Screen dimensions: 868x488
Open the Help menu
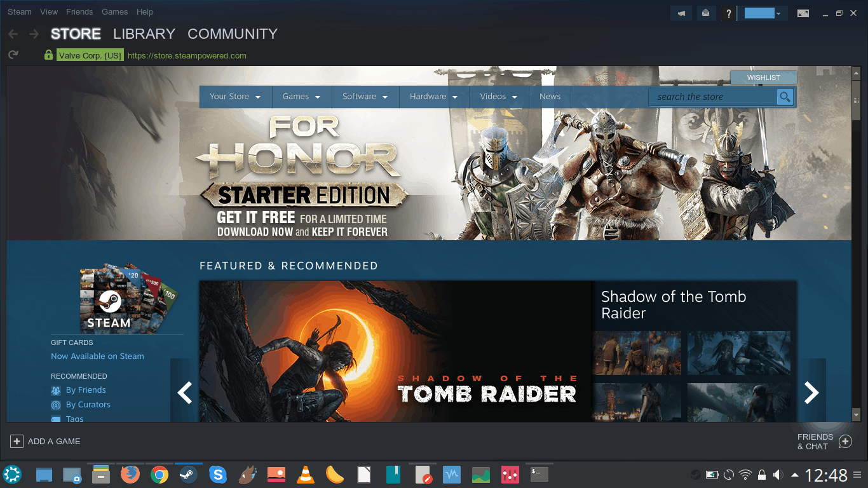pyautogui.click(x=145, y=12)
